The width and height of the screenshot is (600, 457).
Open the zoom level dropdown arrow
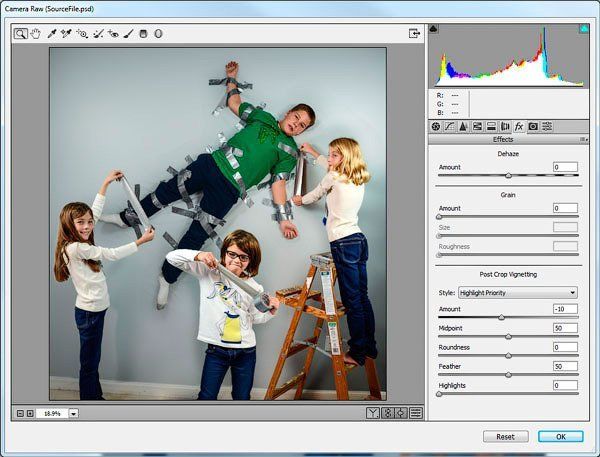point(73,413)
